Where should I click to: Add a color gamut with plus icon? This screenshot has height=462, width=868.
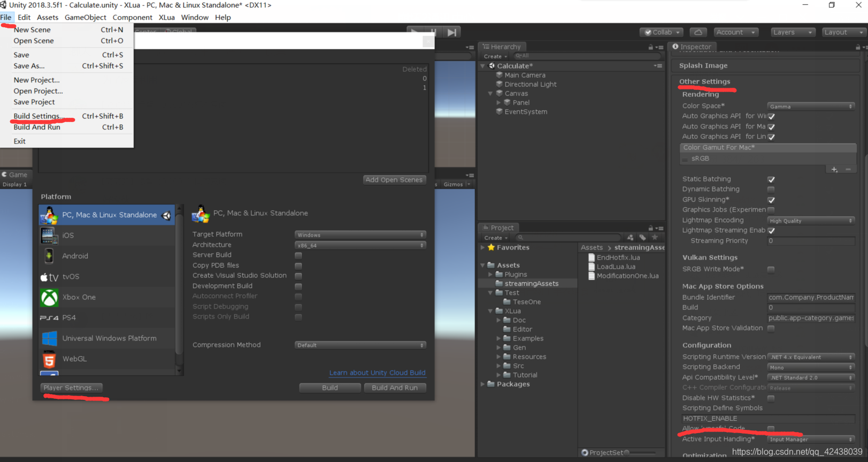click(834, 169)
